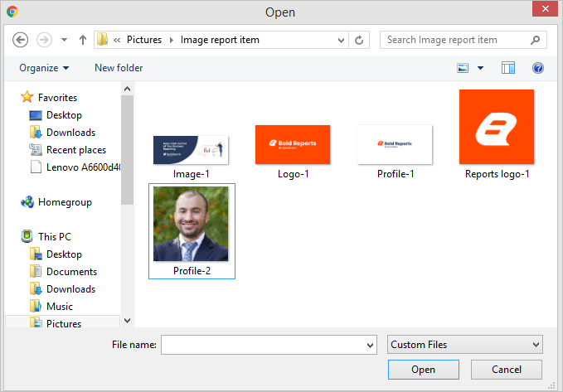This screenshot has width=563, height=392.
Task: Click the Chrome icon in title bar
Action: 12,12
